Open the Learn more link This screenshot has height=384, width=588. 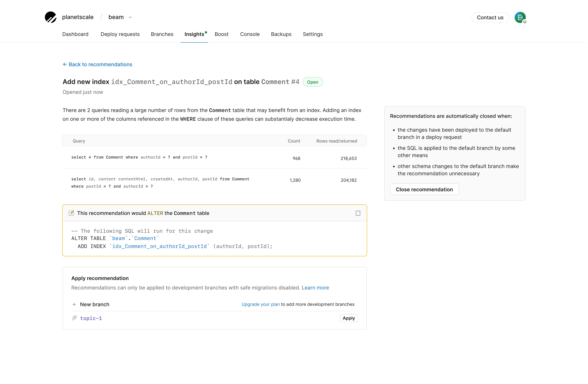coord(315,287)
